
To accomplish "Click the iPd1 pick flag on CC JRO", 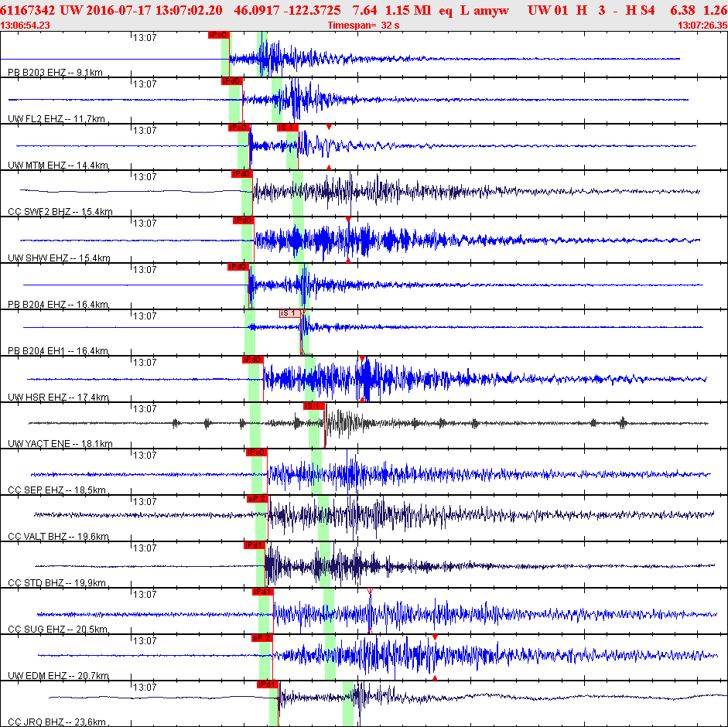I will (x=267, y=684).
